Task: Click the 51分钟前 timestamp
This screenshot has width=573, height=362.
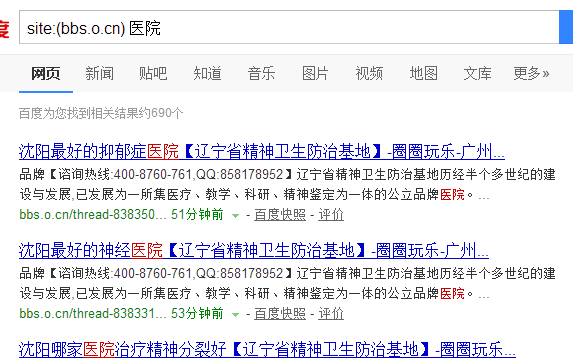Action: click(x=197, y=214)
